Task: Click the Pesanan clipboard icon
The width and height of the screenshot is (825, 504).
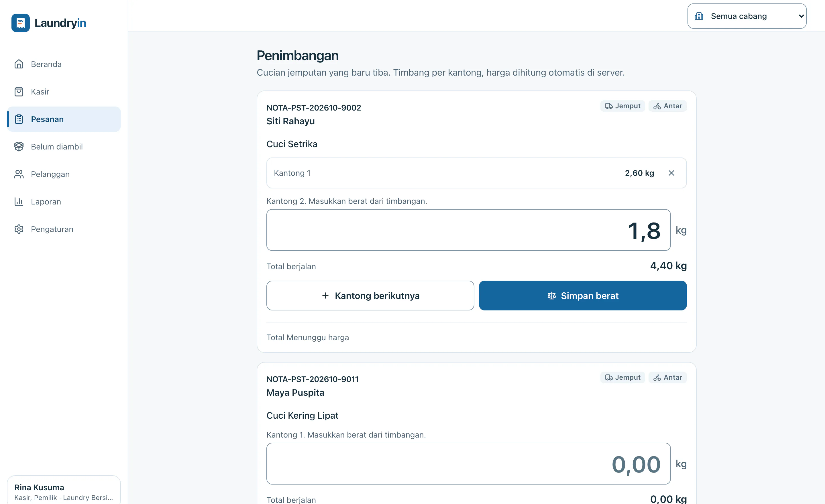Action: [19, 119]
